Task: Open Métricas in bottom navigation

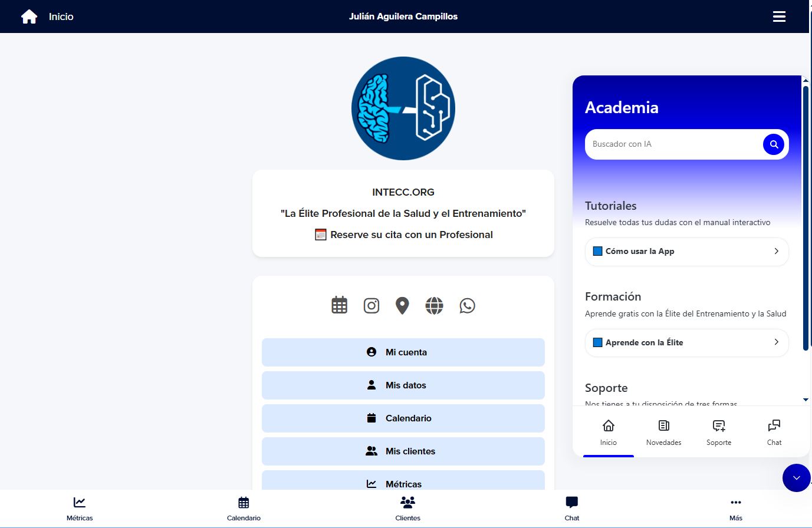Action: [x=80, y=509]
